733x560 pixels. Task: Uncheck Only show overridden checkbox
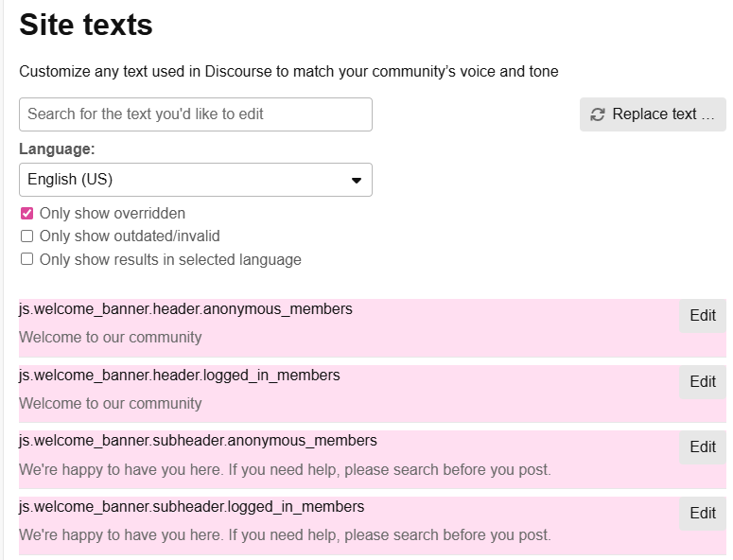[x=27, y=214]
